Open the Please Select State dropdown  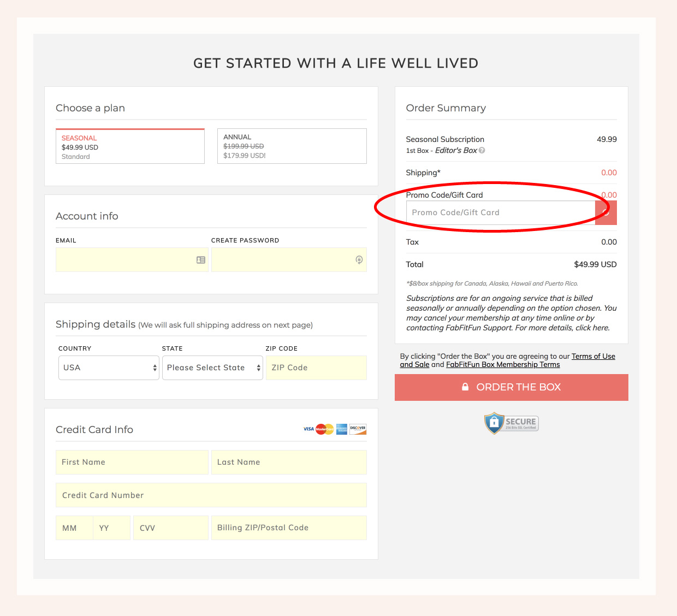pyautogui.click(x=212, y=368)
